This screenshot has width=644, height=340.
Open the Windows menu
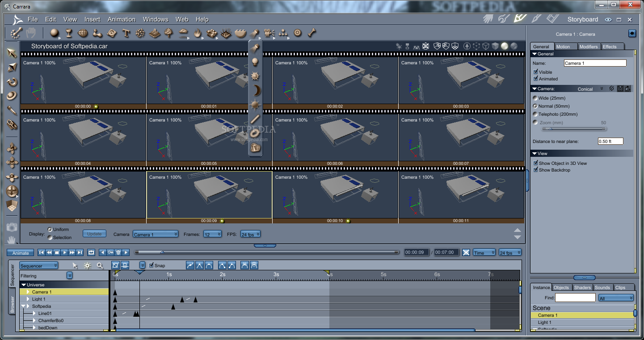pyautogui.click(x=156, y=19)
